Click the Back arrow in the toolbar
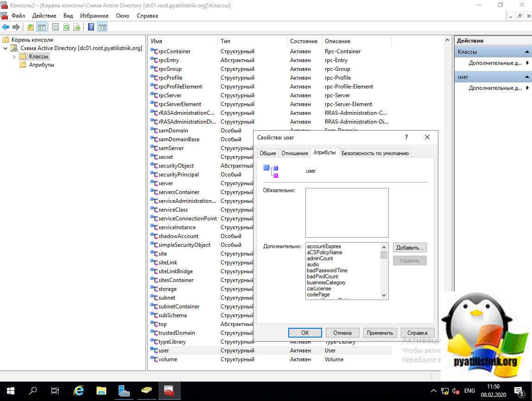Viewport: 532px width, 401px height. coord(6,27)
